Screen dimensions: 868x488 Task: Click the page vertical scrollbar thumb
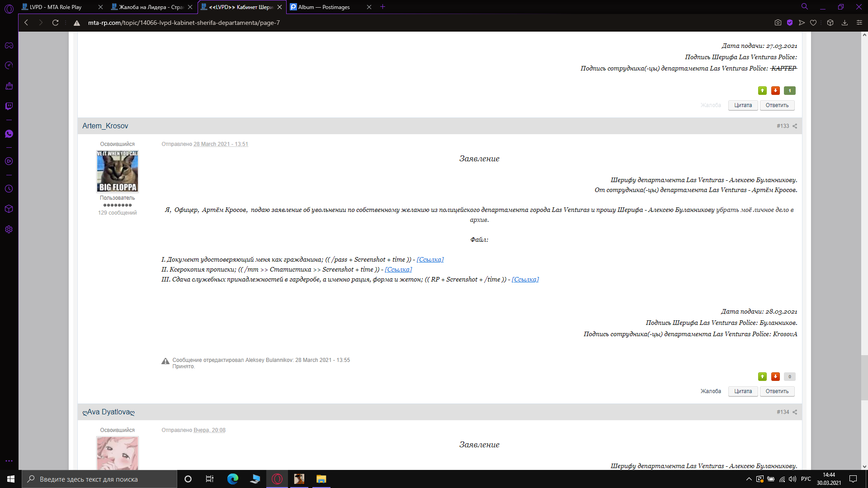(x=864, y=377)
